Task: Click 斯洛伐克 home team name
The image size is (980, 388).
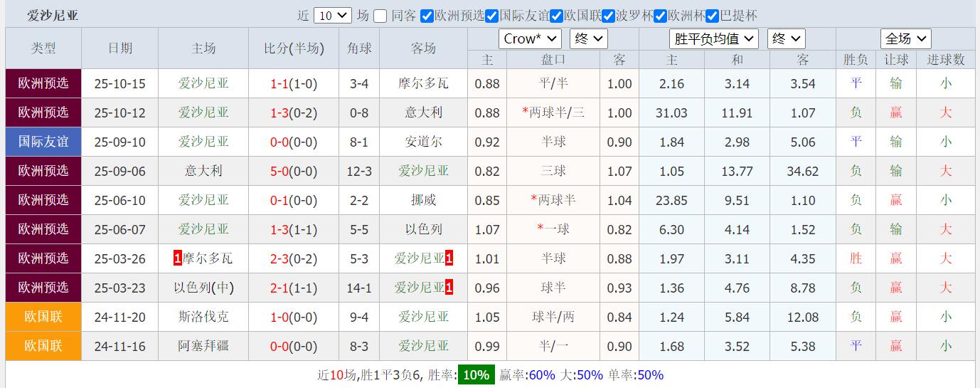Action: 203,318
